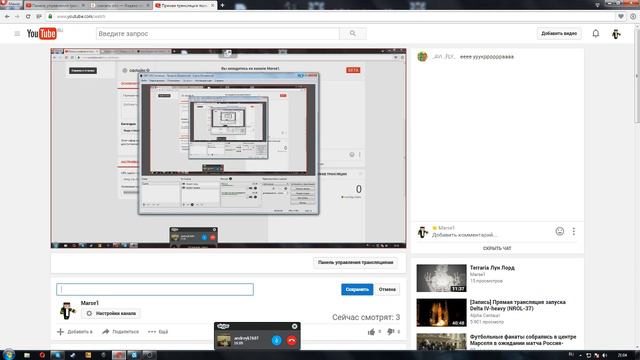Image resolution: width=640 pixels, height=360 pixels.
Task: Click the live stream video player
Action: 229,148
